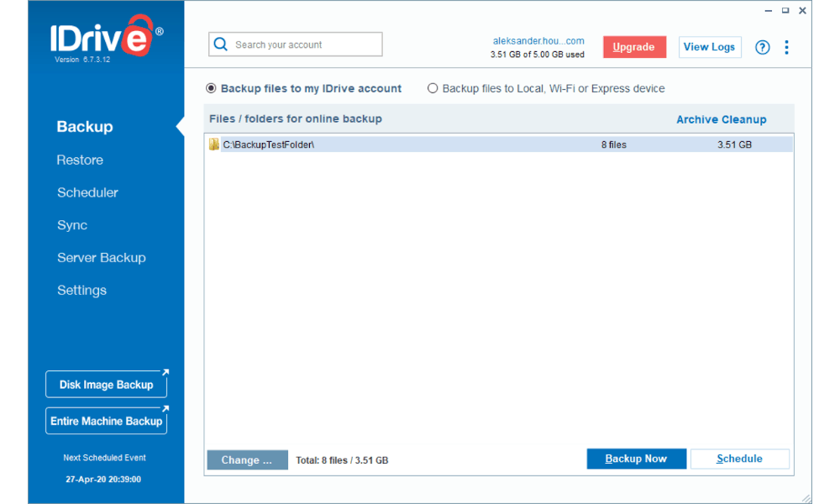Open View Logs
This screenshot has height=504, width=840.
click(710, 47)
